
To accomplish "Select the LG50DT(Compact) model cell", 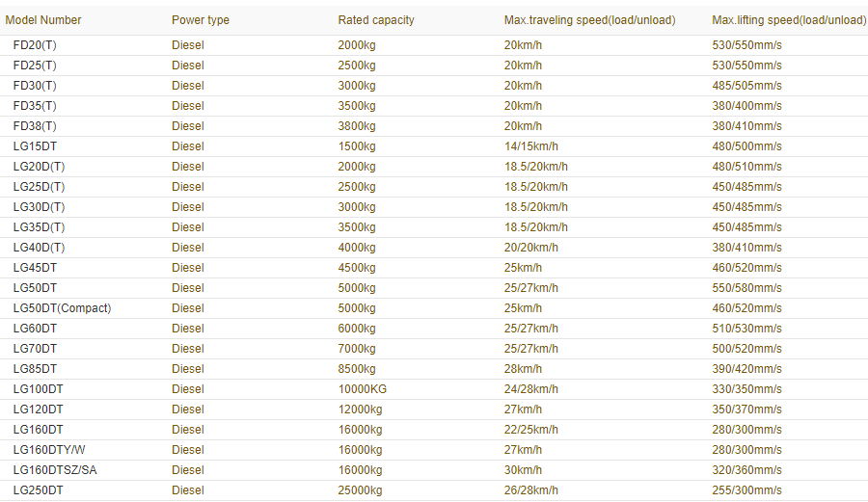I will click(62, 308).
